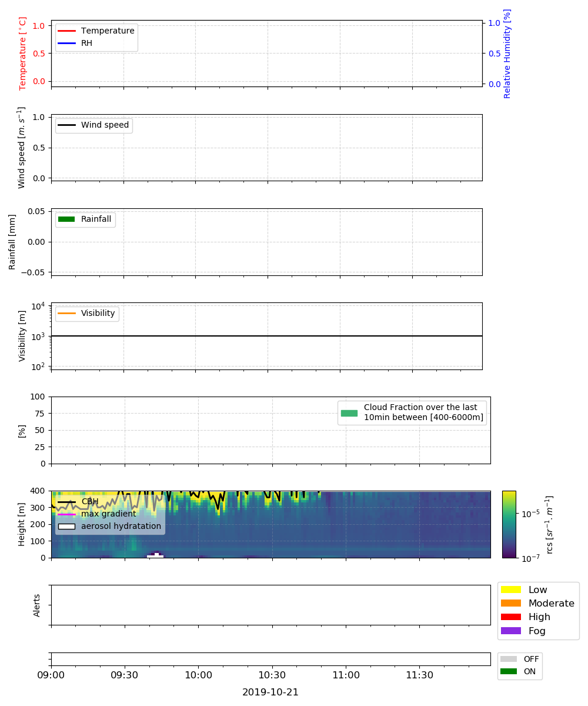
Task: Click the magenta max gradient legend line
Action: point(66,514)
